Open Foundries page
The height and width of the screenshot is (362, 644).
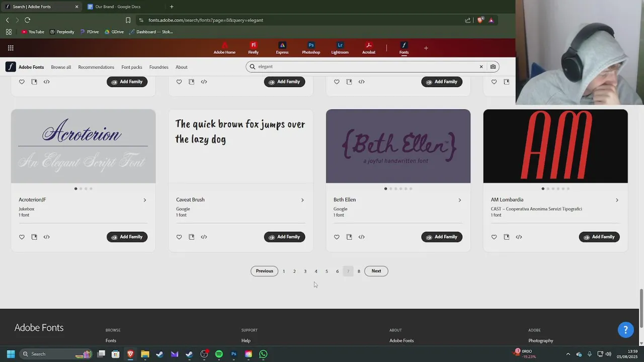159,67
